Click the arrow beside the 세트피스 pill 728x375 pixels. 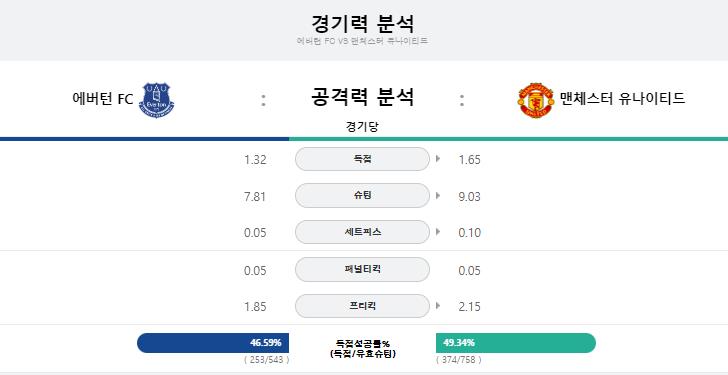pyautogui.click(x=438, y=232)
